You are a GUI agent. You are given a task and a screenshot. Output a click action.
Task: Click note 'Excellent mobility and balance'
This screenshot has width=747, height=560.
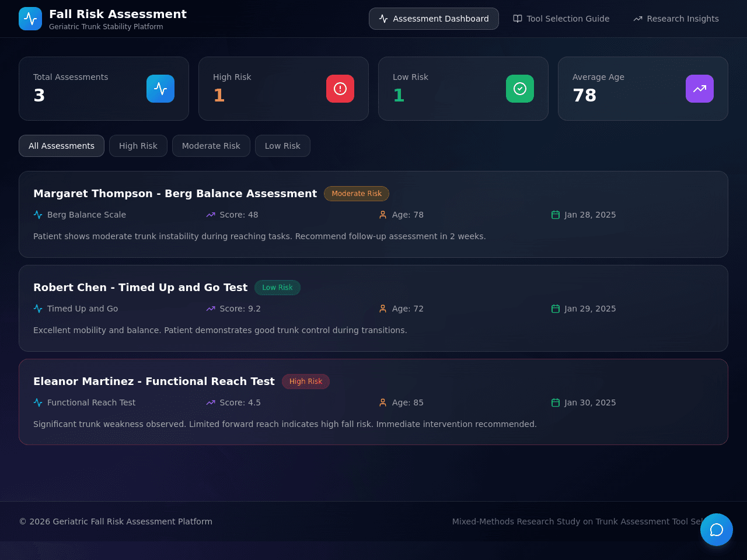pyautogui.click(x=220, y=330)
